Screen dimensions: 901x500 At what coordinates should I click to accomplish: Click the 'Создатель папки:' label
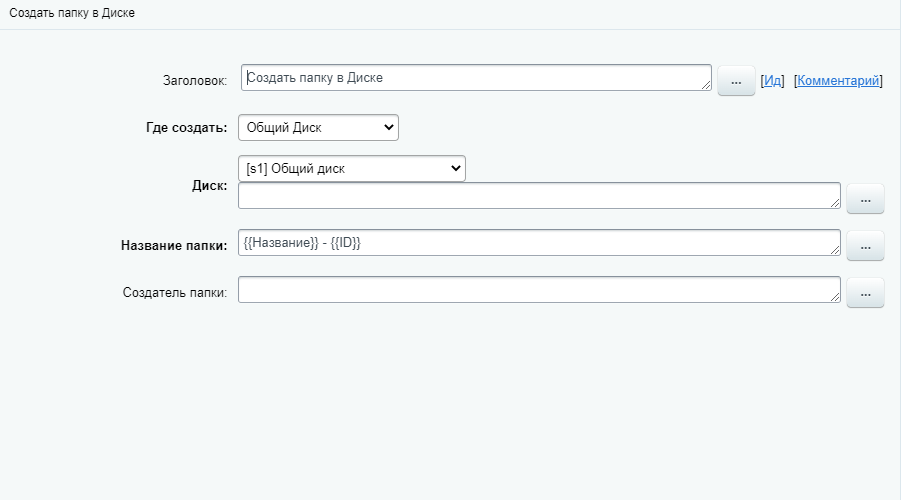(175, 292)
